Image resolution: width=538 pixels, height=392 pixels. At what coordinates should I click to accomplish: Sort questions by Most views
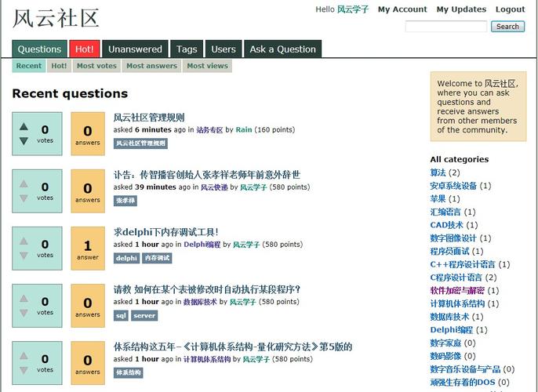(x=207, y=66)
